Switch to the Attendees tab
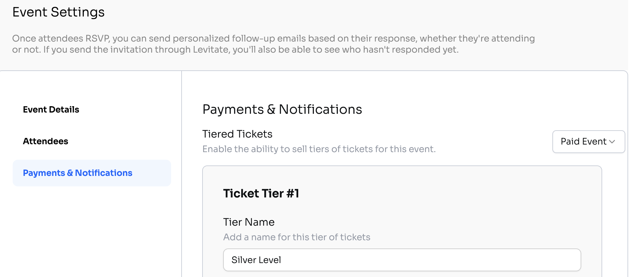This screenshot has height=277, width=644. 46,141
